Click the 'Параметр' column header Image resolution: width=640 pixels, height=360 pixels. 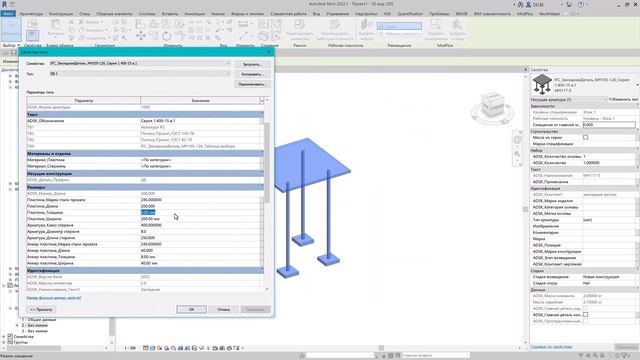pyautogui.click(x=84, y=100)
